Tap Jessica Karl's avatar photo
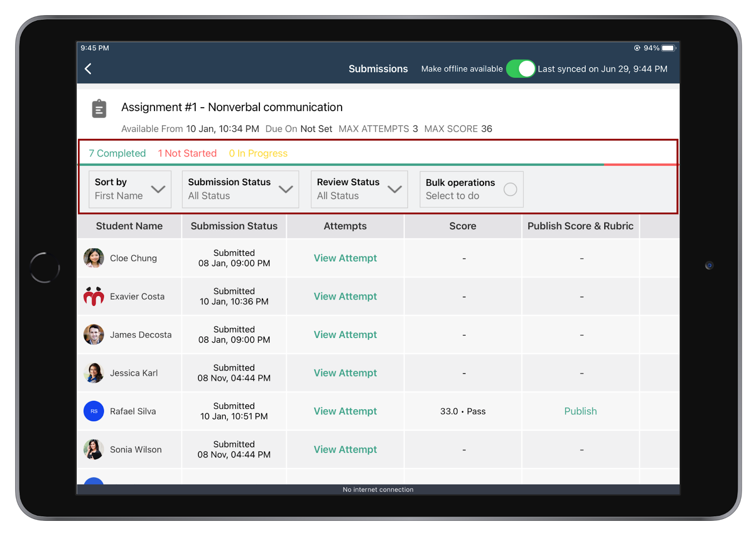Screen dimensions: 756x536 [x=94, y=373]
